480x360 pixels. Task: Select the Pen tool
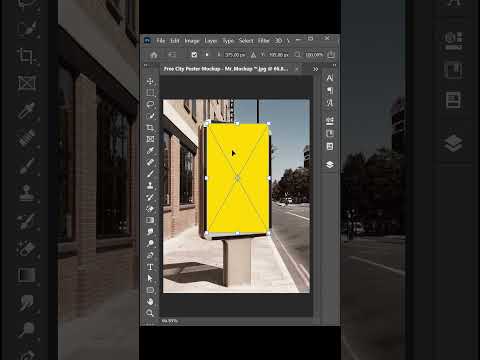click(x=150, y=255)
